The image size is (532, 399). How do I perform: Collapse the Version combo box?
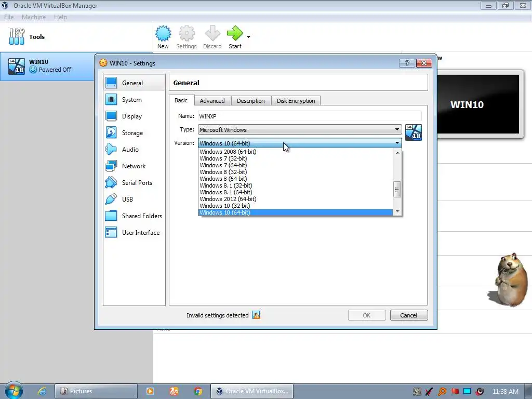click(x=300, y=143)
